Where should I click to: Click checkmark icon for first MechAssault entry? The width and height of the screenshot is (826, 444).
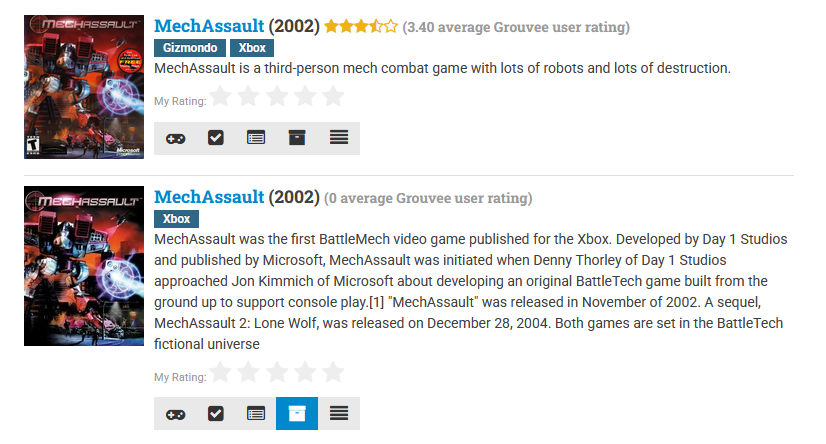[216, 138]
